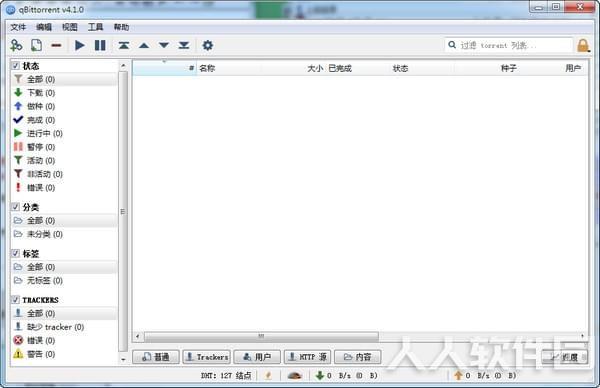This screenshot has height=388, width=600.
Task: Click the upload speed status indicator
Action: coord(485,375)
